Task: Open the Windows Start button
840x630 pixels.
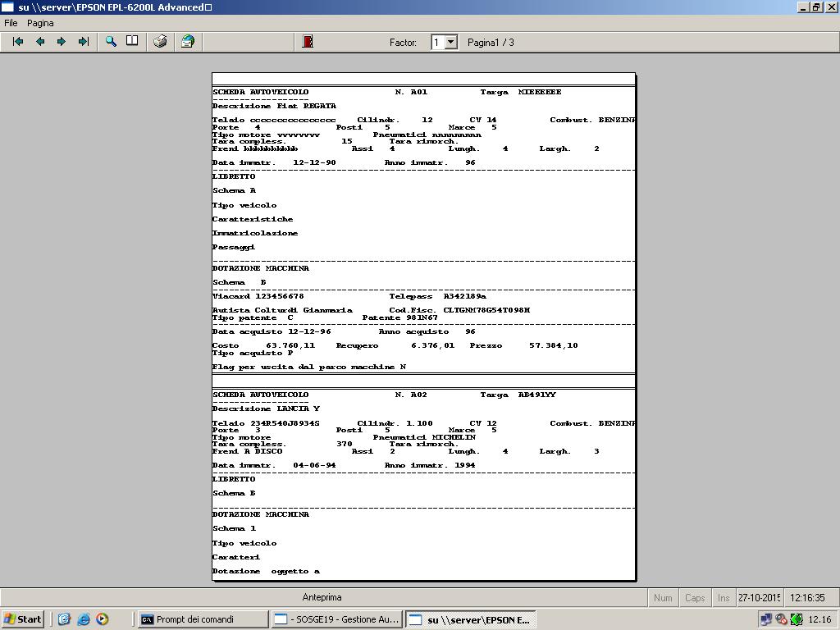Action: (x=22, y=619)
